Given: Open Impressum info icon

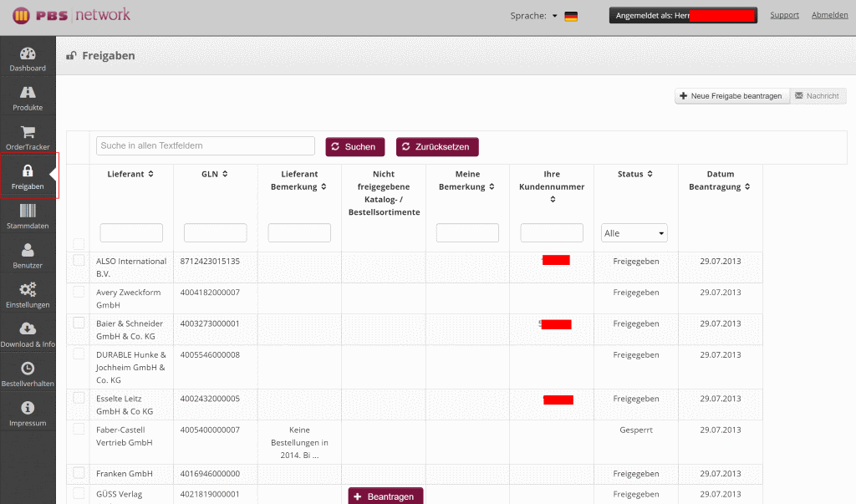Looking at the screenshot, I should 28,408.
